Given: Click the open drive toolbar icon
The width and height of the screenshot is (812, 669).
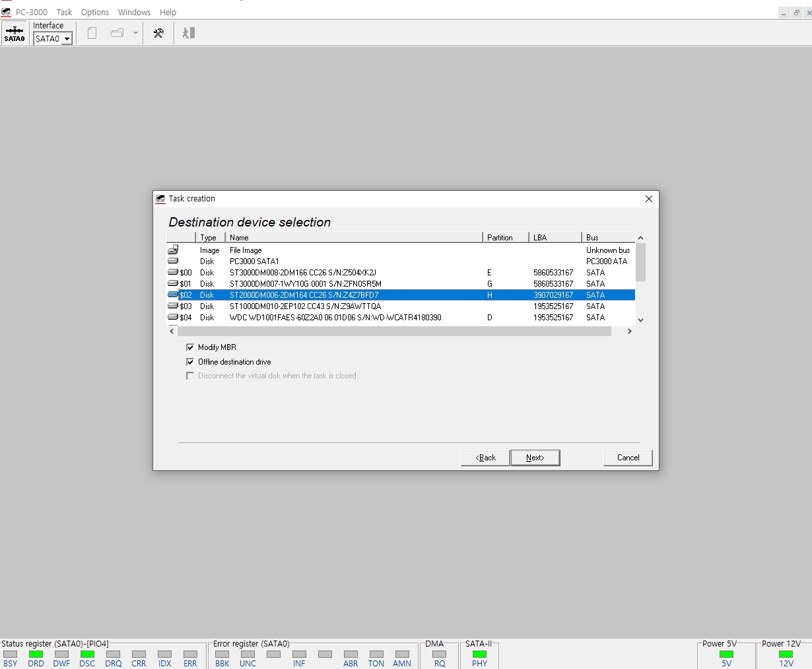Looking at the screenshot, I should tap(118, 33).
